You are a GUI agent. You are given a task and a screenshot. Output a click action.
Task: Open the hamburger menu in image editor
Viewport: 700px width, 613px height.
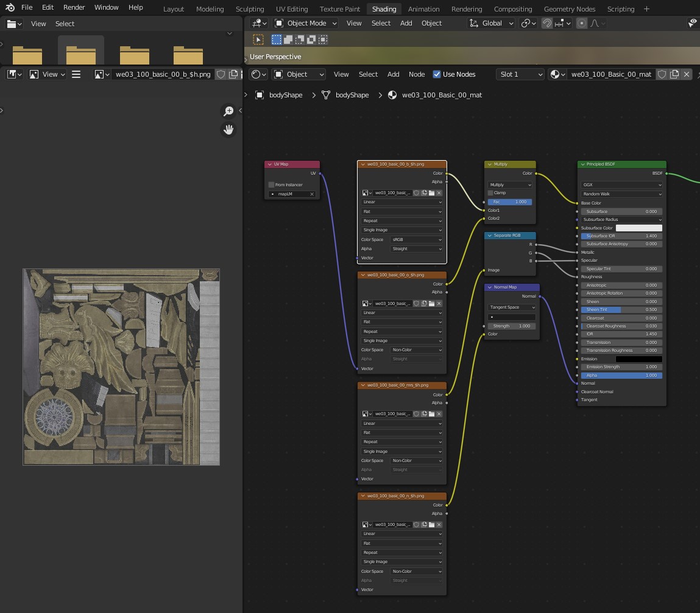[76, 74]
